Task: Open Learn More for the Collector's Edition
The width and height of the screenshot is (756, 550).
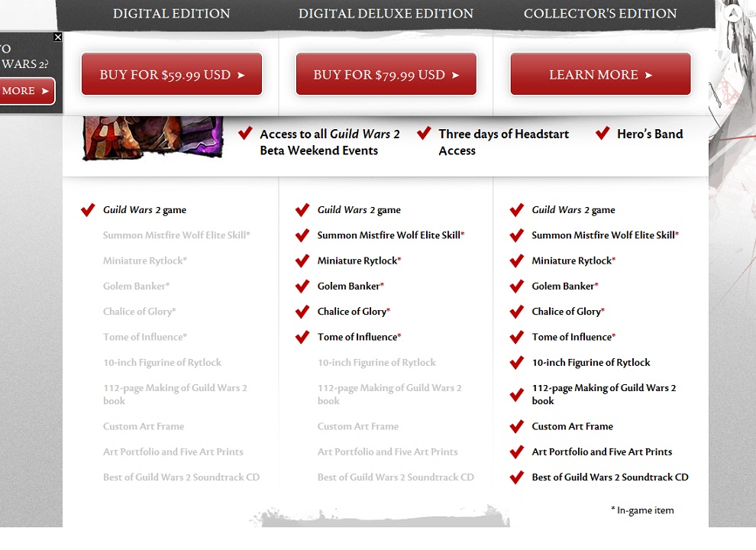Action: pyautogui.click(x=600, y=75)
